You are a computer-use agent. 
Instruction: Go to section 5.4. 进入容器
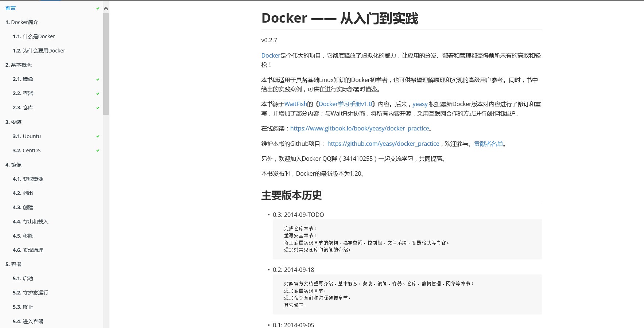[28, 321]
